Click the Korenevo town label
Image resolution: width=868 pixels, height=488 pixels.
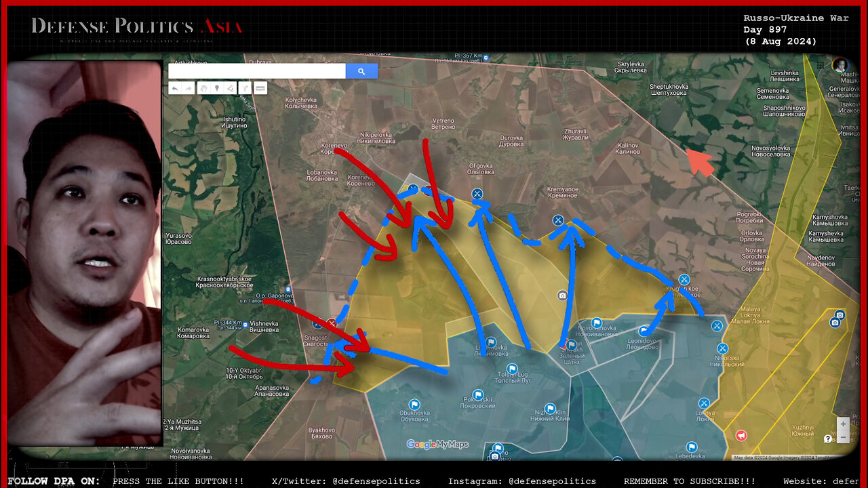click(332, 148)
